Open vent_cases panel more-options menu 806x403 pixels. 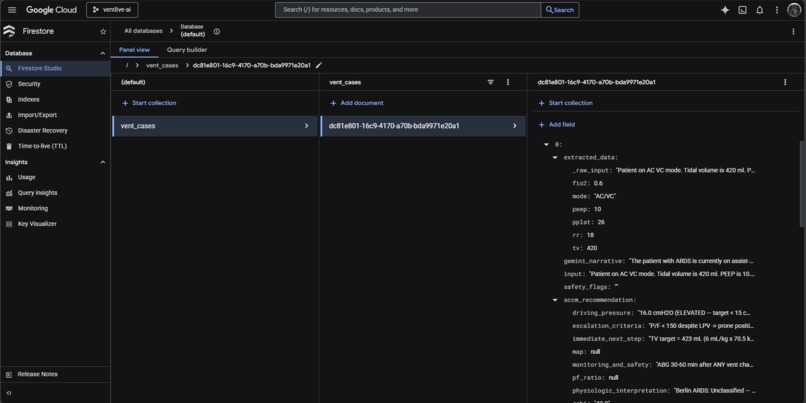click(x=508, y=82)
